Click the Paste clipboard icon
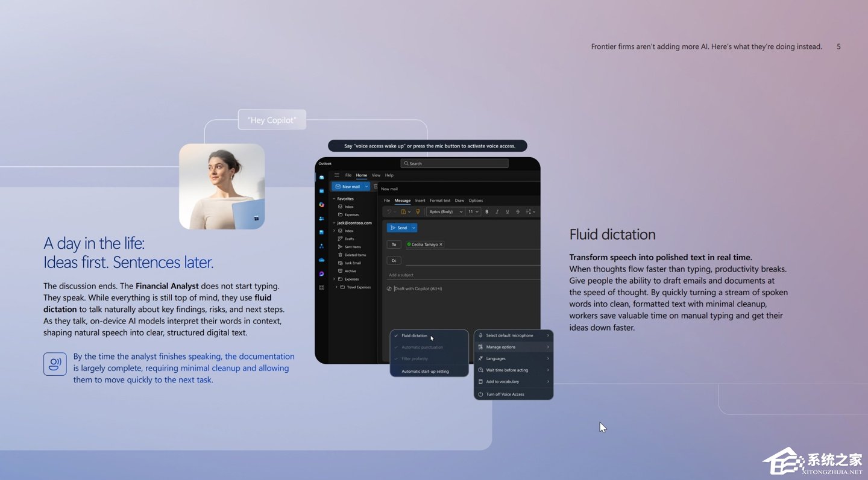Screen dimensions: 868x480 [x=403, y=211]
